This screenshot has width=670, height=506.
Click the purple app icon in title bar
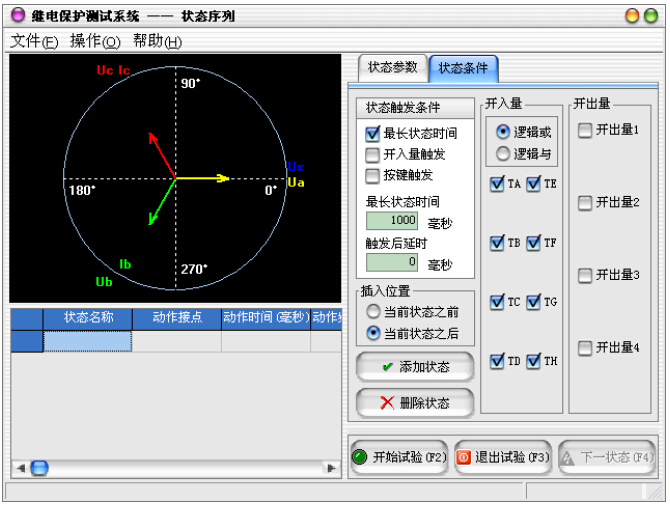[x=17, y=16]
